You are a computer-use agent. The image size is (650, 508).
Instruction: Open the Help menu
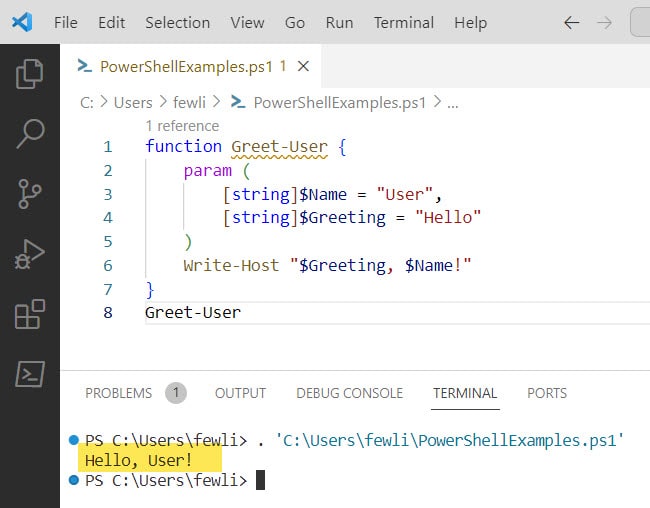(x=471, y=23)
